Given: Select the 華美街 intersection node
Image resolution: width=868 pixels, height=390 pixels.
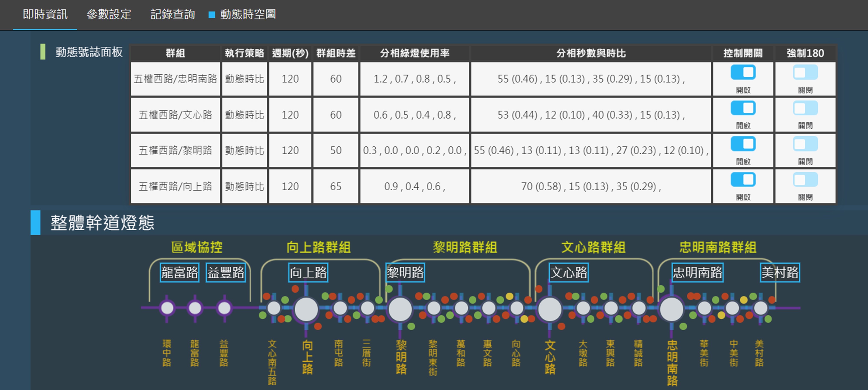Looking at the screenshot, I should pos(704,308).
